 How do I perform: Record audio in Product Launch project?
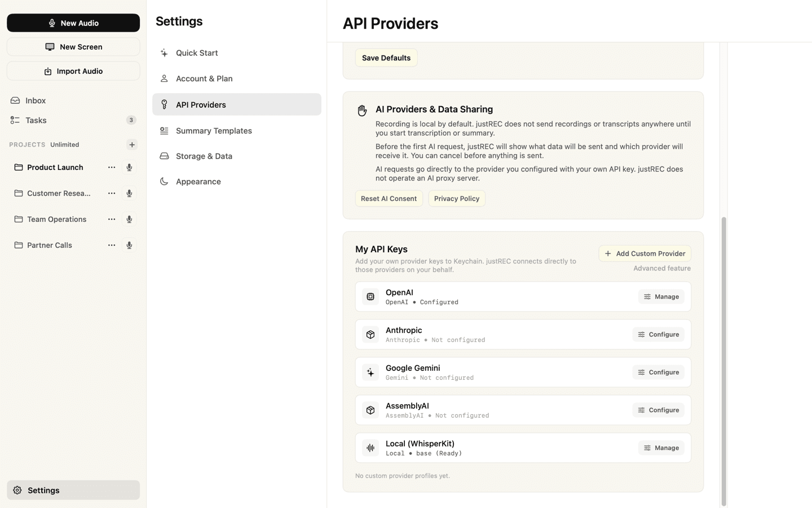[129, 167]
